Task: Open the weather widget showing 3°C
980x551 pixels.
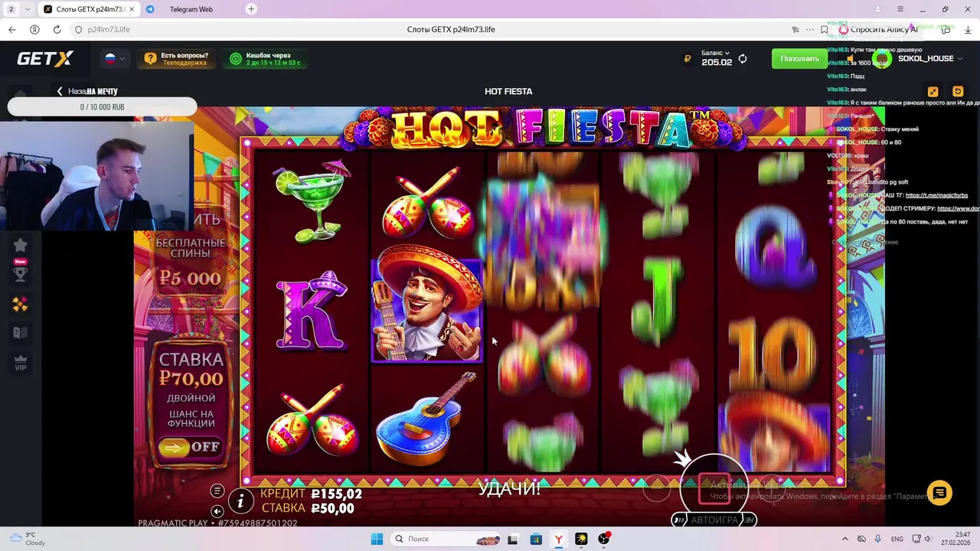Action: point(25,539)
